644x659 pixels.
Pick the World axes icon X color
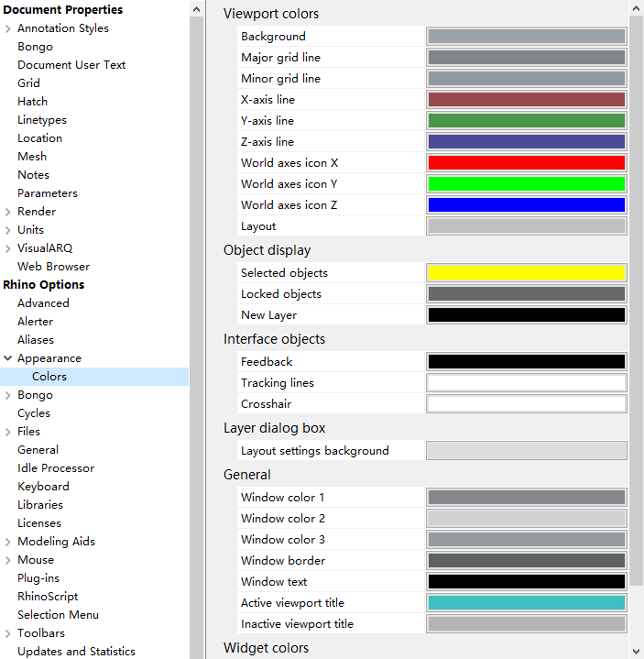coord(527,162)
